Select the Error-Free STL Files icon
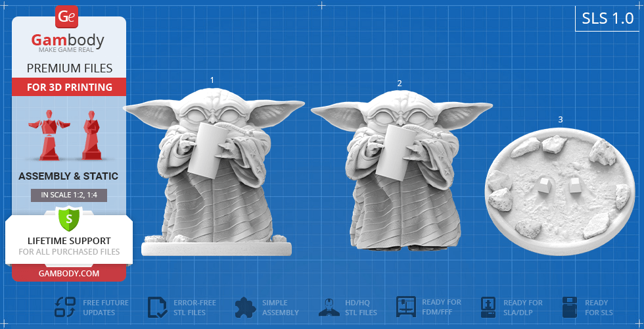This screenshot has height=329, width=644. [x=158, y=307]
